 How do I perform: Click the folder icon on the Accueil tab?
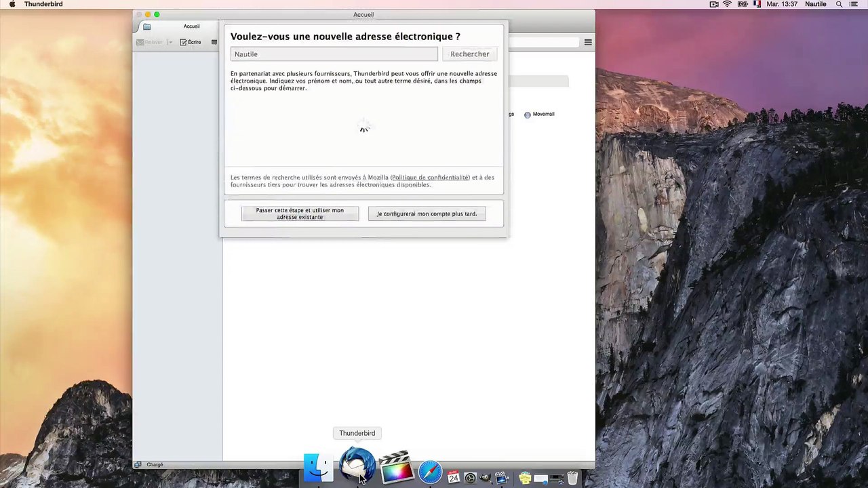[x=146, y=26]
